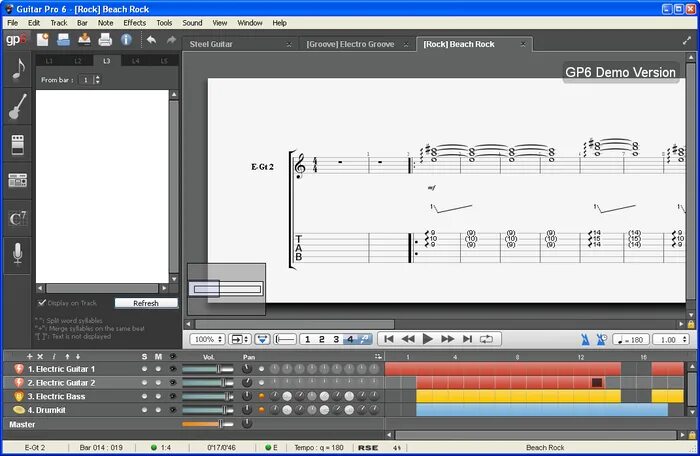Viewport: 700px width, 456px height.
Task: Open the Sound menu
Action: 192,23
